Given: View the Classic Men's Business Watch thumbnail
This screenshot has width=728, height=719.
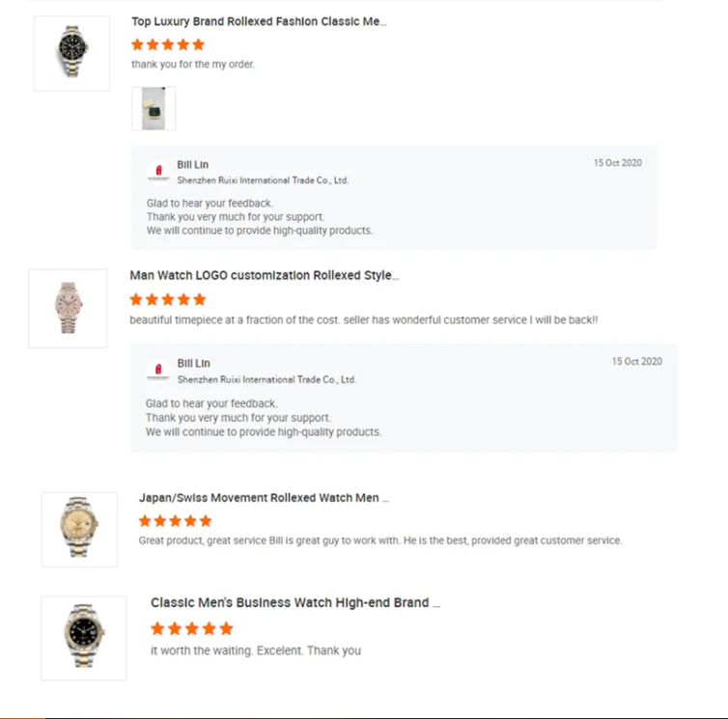Looking at the screenshot, I should [x=83, y=637].
